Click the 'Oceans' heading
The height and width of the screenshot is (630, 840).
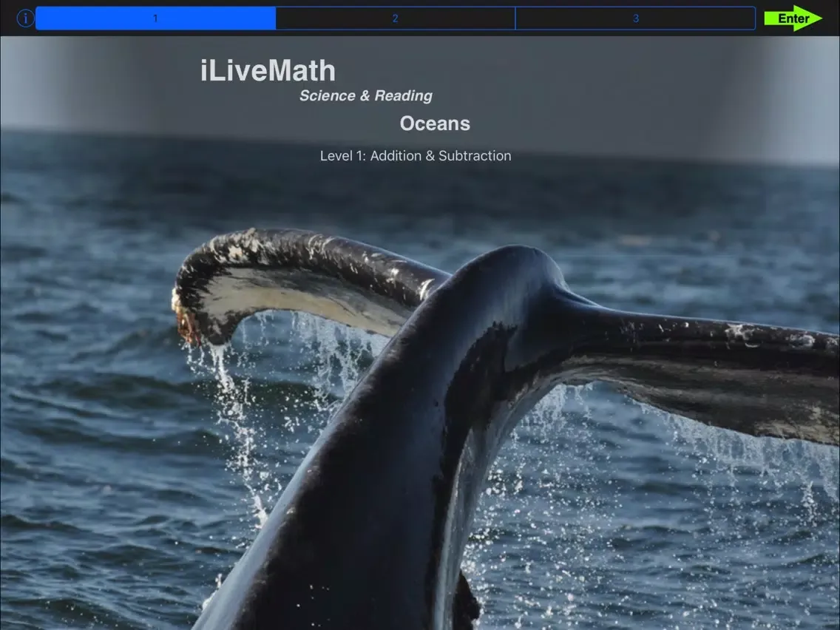pos(435,123)
